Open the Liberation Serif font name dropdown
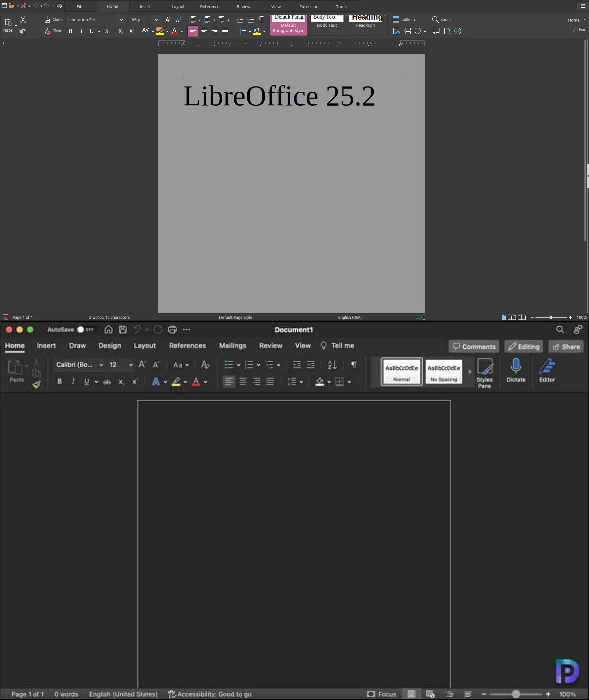 tap(121, 20)
